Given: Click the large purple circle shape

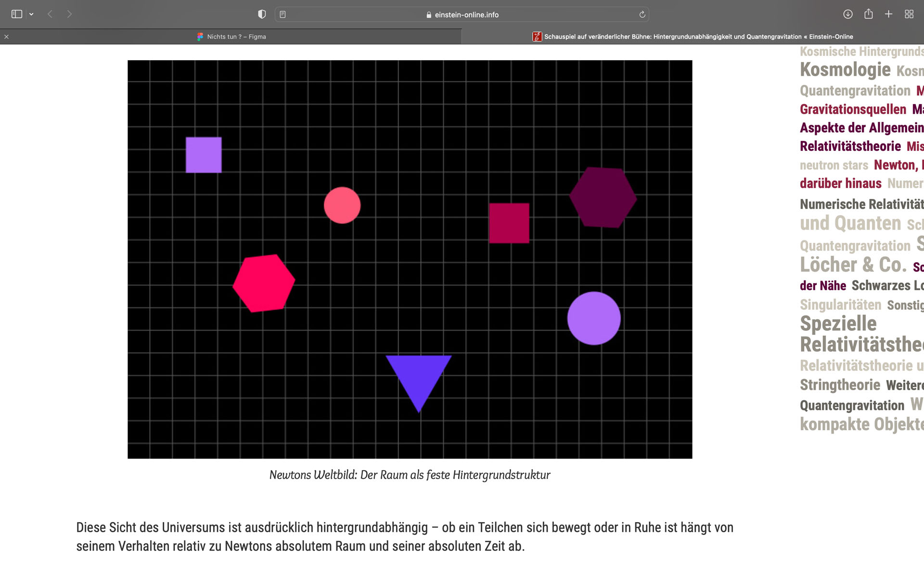Looking at the screenshot, I should [594, 318].
